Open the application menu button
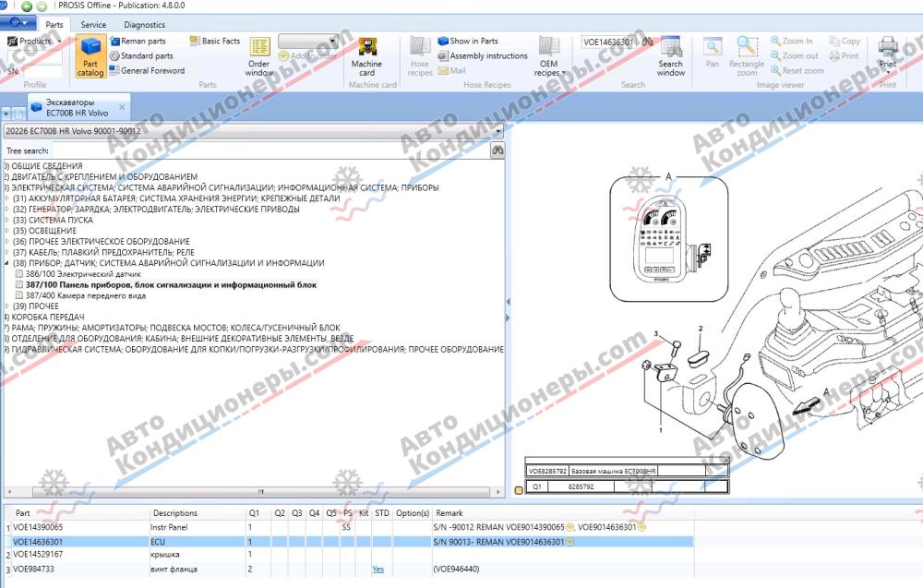Viewport: 923px width, 588px height. (17, 23)
